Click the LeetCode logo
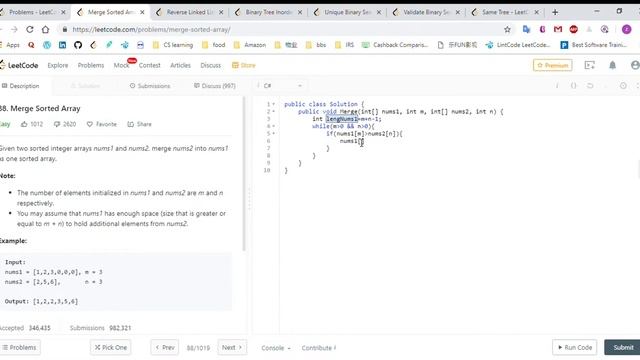Viewport: 640px width, 360px height. 19,65
